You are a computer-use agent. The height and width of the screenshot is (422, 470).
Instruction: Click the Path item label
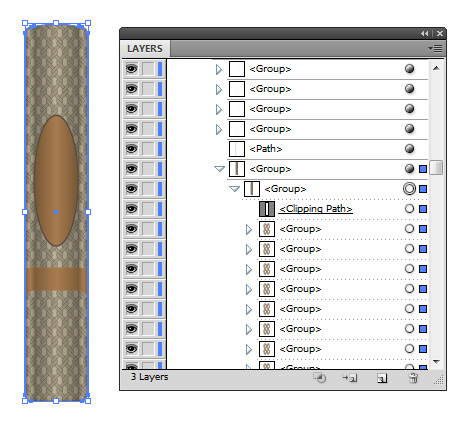pyautogui.click(x=266, y=149)
